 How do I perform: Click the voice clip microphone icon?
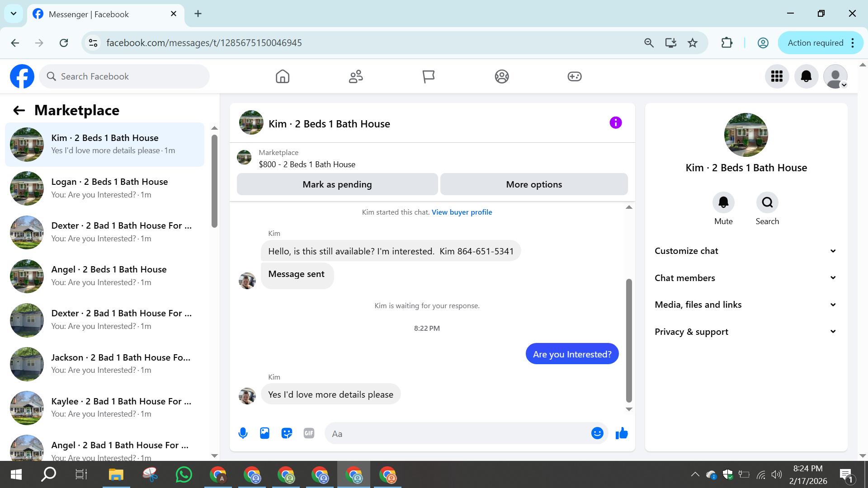pos(243,433)
